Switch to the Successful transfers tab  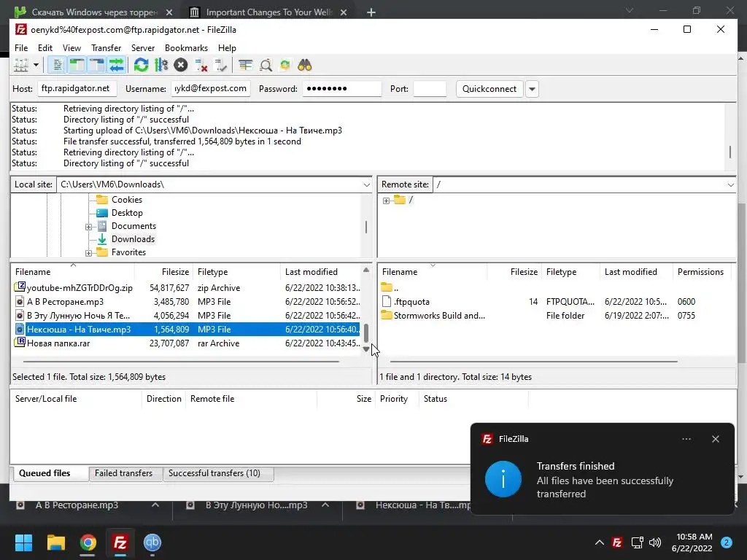(x=214, y=473)
